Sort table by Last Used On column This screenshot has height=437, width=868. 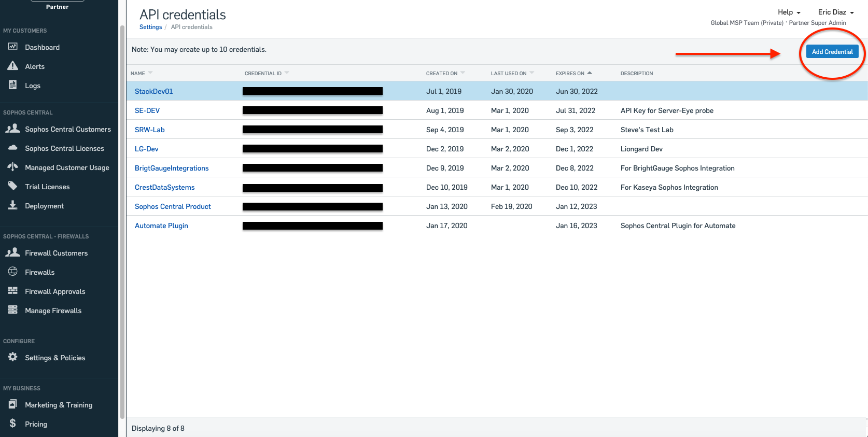pyautogui.click(x=512, y=73)
